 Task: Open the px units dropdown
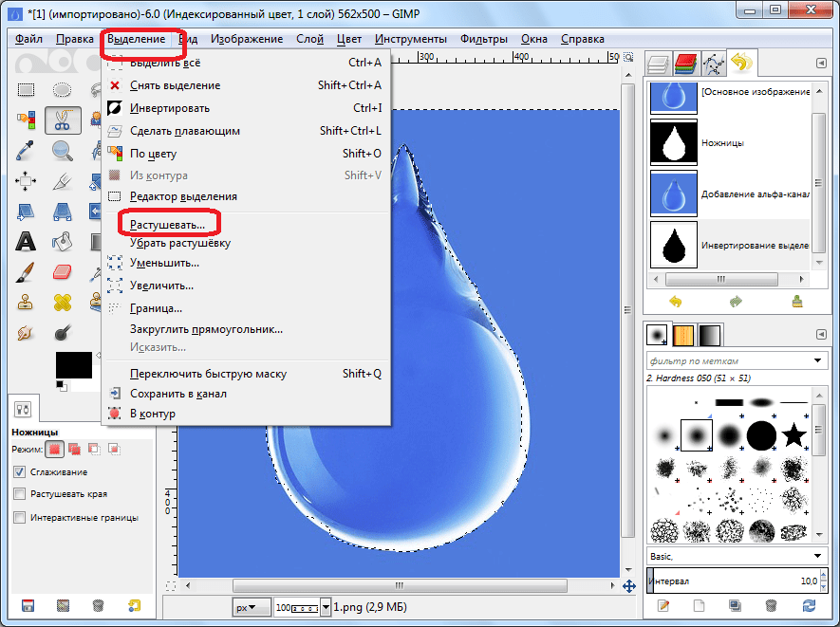(x=252, y=607)
